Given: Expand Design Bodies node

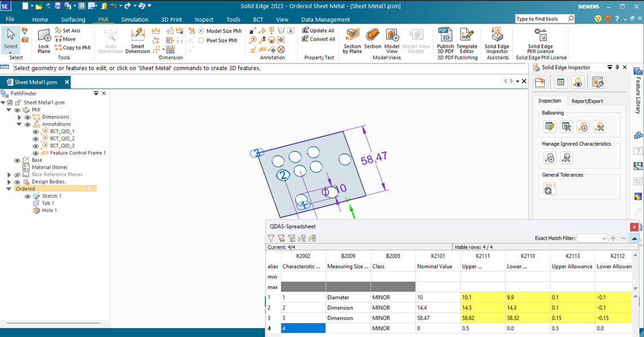Looking at the screenshot, I should 9,182.
